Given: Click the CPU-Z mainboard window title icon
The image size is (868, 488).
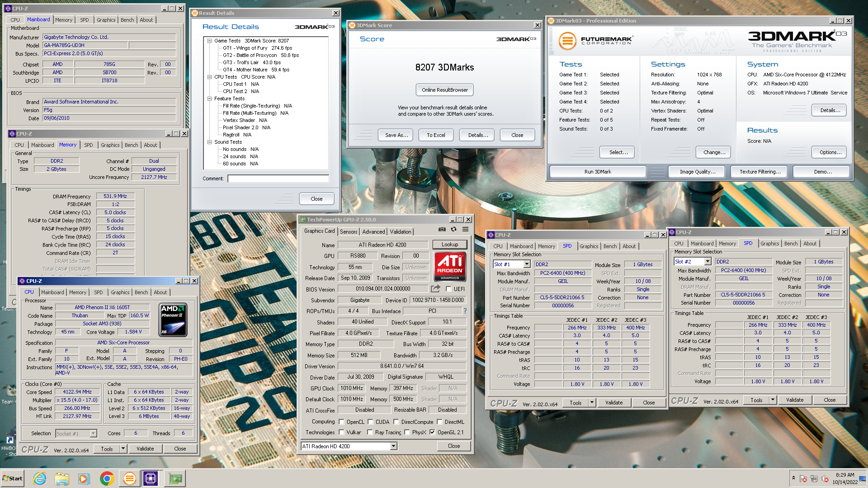Looking at the screenshot, I should [x=9, y=9].
